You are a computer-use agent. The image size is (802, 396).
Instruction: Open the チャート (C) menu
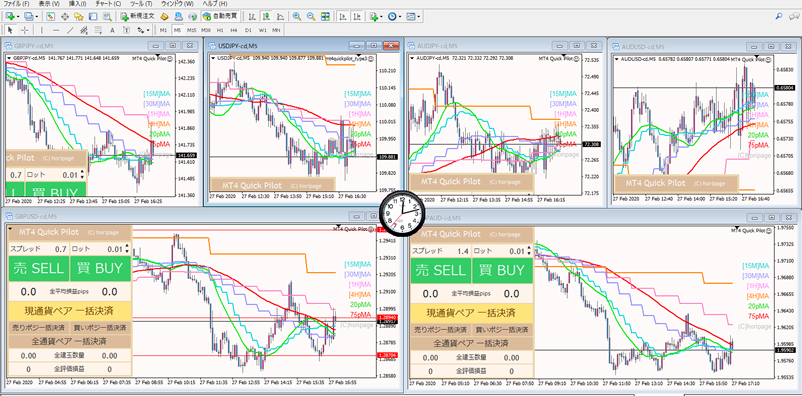pos(108,4)
